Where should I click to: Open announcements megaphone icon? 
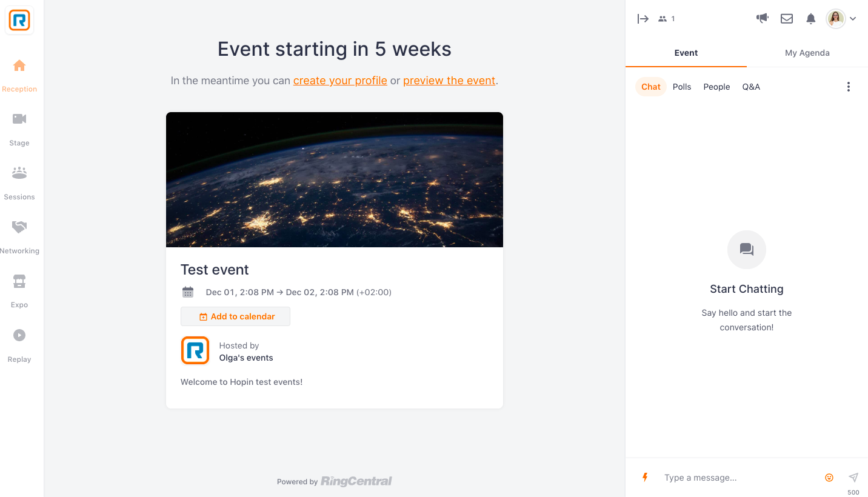click(x=763, y=18)
